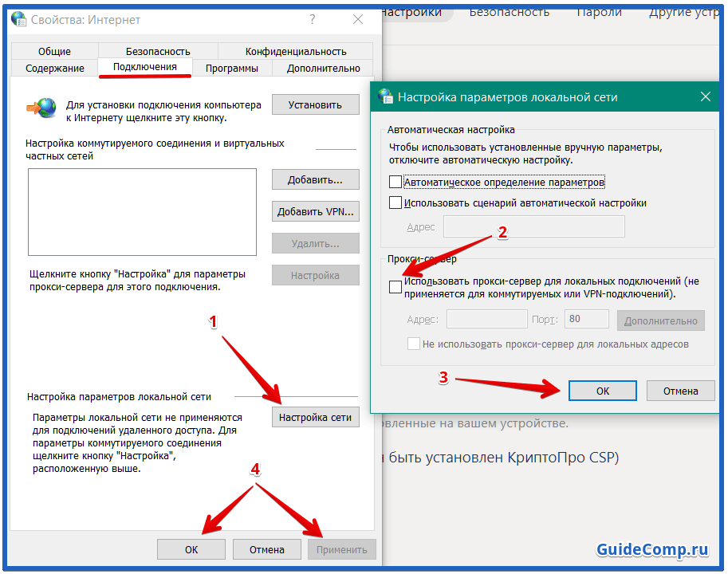Click the globe with arrow connection icon

41,108
